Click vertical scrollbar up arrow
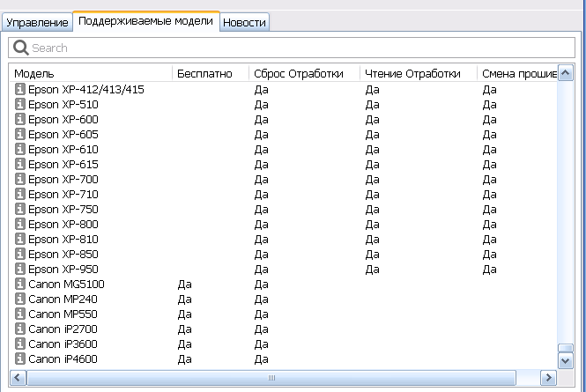 pos(566,73)
